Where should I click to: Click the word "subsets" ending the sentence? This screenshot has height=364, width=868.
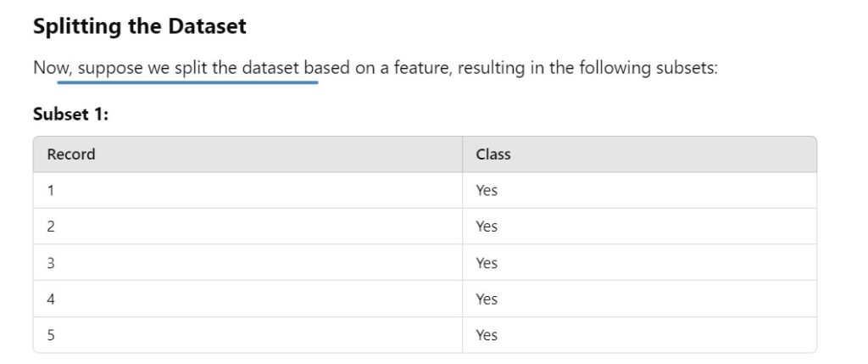[x=685, y=68]
